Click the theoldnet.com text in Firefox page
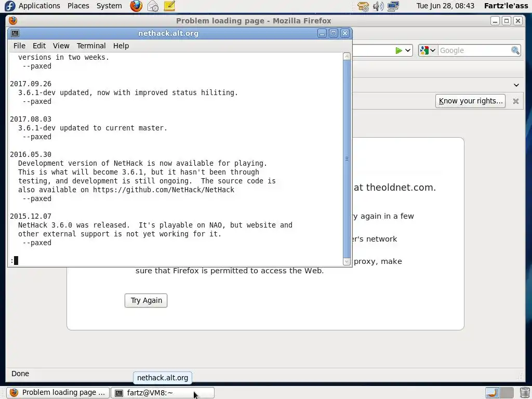The width and height of the screenshot is (532, 399). [401, 187]
